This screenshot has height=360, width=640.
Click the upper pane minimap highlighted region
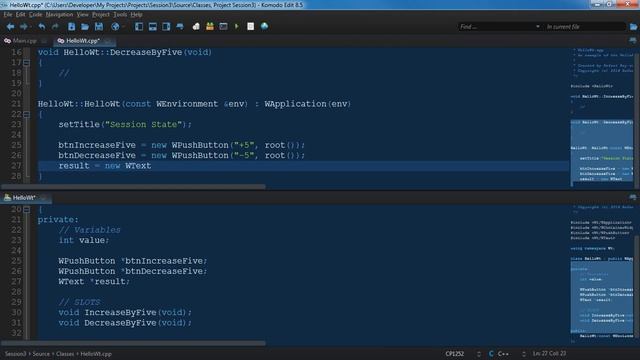coord(602,152)
